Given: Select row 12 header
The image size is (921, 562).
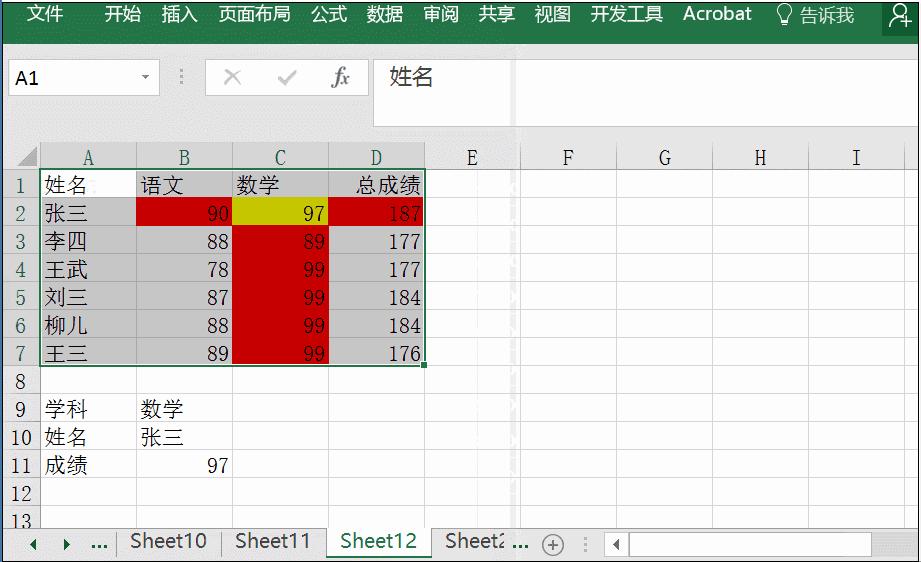Looking at the screenshot, I should tap(21, 493).
